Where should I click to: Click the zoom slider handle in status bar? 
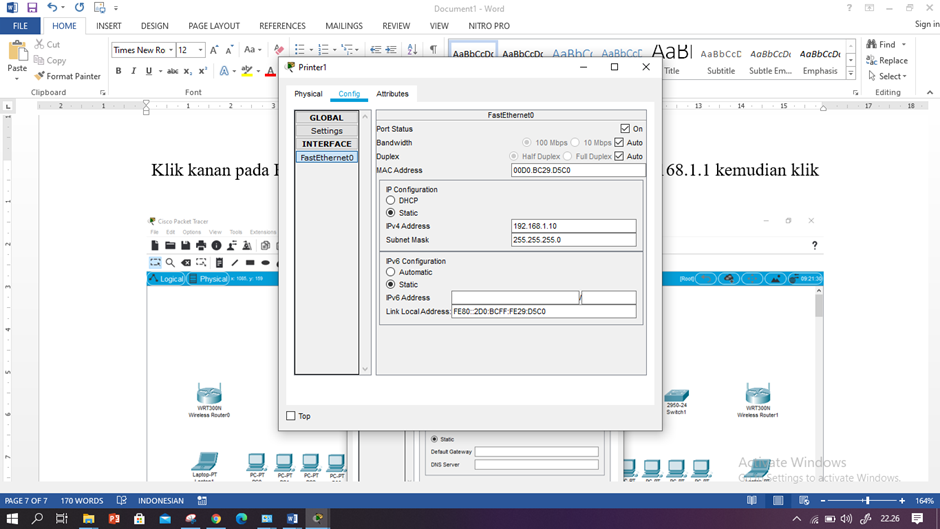(867, 500)
